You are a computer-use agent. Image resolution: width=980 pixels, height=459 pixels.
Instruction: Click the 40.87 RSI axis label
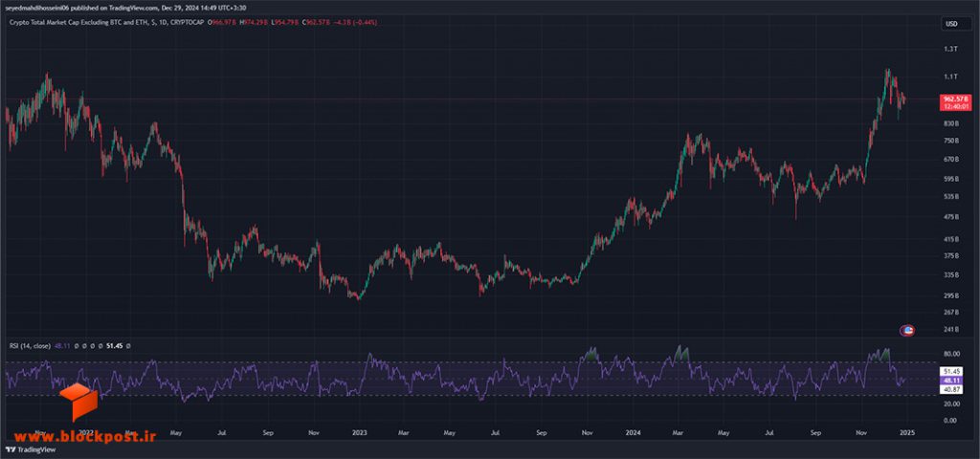[952, 389]
